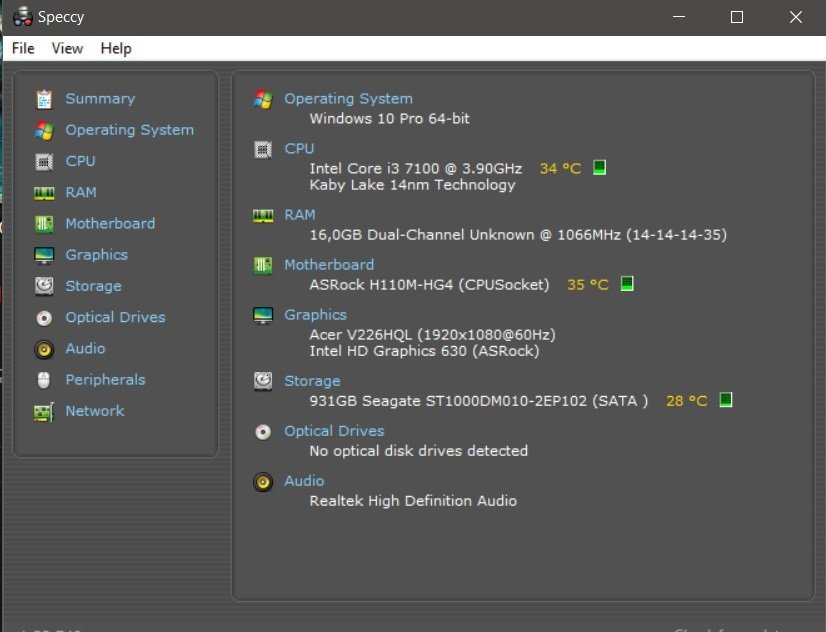This screenshot has width=826, height=632.
Task: Open Motherboard section via sidebar icon
Action: (44, 224)
